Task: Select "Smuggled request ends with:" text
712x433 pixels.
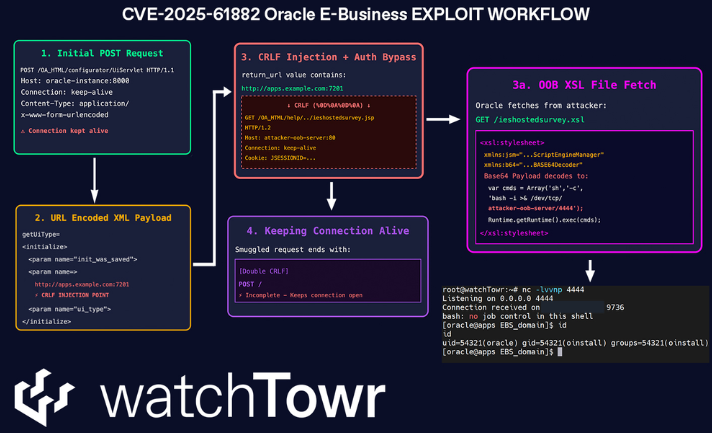Action: pos(292,250)
